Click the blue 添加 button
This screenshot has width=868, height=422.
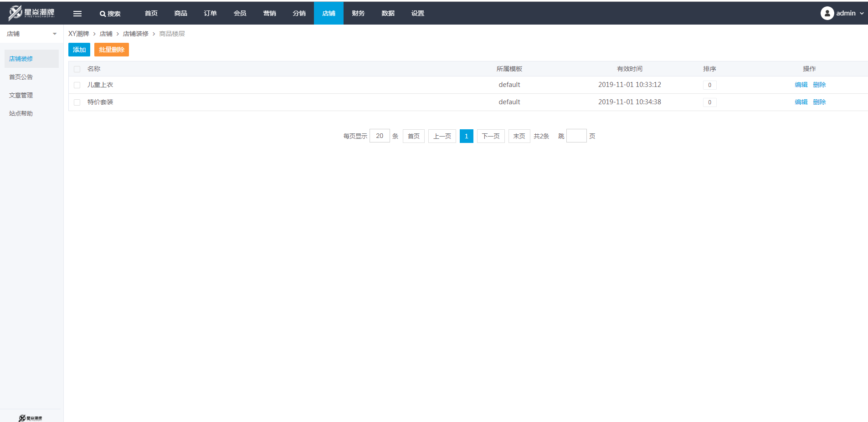pos(79,50)
